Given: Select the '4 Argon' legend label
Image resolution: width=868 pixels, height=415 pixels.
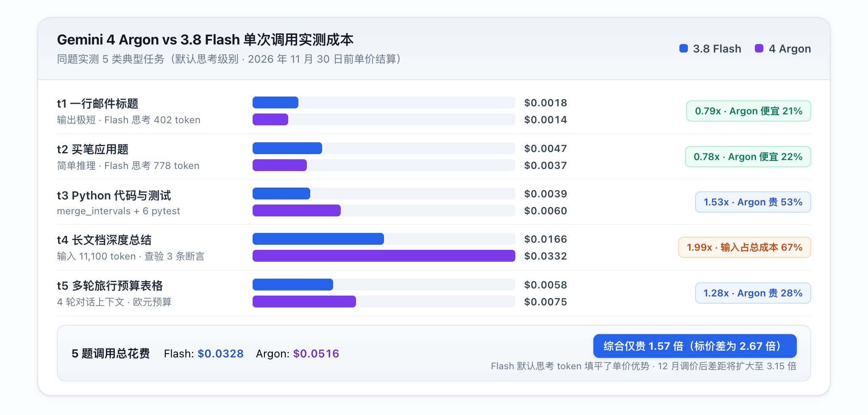Looking at the screenshot, I should click(x=790, y=49).
